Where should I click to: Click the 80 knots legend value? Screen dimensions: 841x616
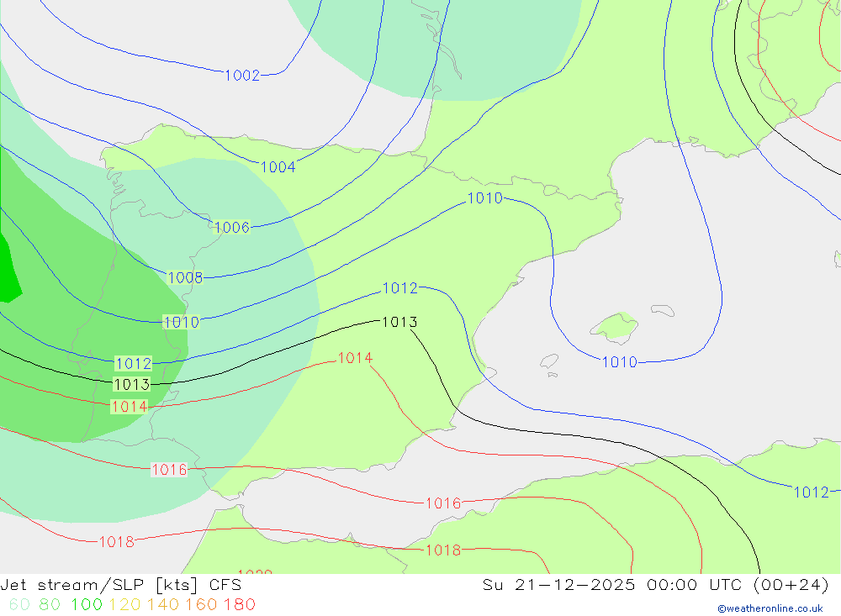pos(50,605)
